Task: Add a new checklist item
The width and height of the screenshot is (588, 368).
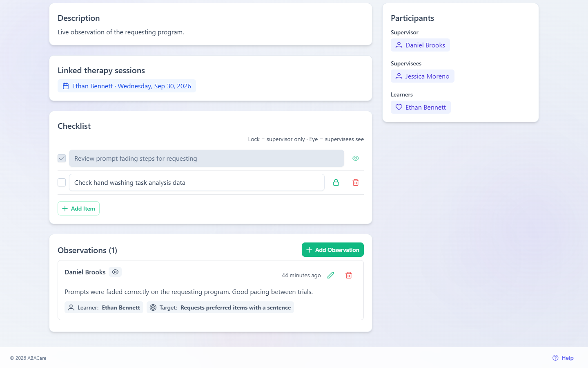Action: [x=78, y=209]
